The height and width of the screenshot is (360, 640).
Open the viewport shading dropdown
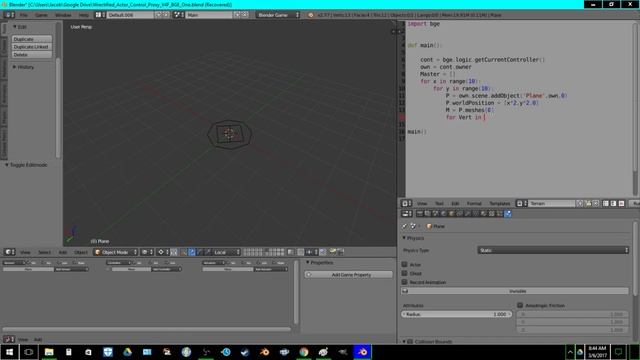(x=147, y=252)
